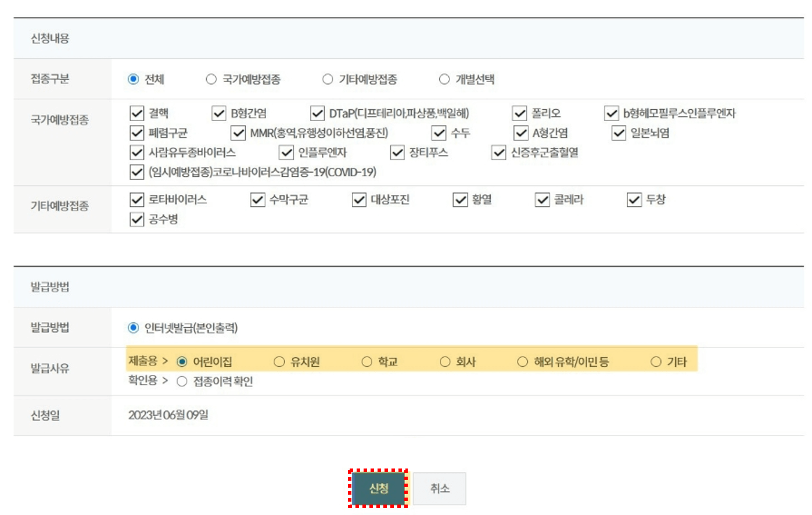The width and height of the screenshot is (812, 515).
Task: Toggle the b형헤모필루스인플루엔자 checkbox
Action: coord(611,113)
